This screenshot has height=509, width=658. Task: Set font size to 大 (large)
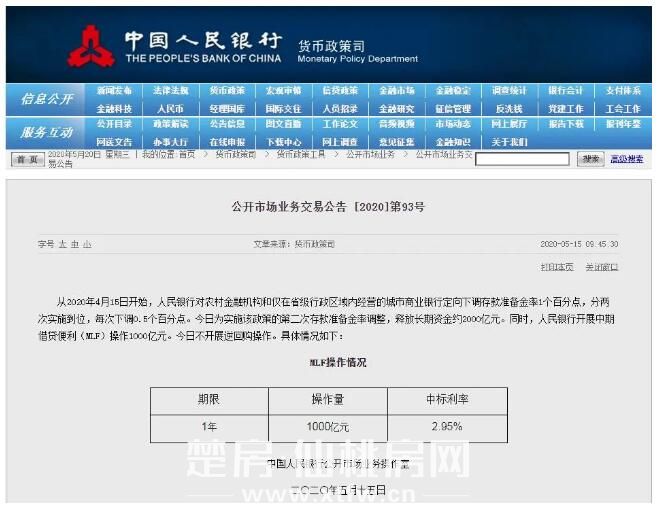(x=63, y=244)
